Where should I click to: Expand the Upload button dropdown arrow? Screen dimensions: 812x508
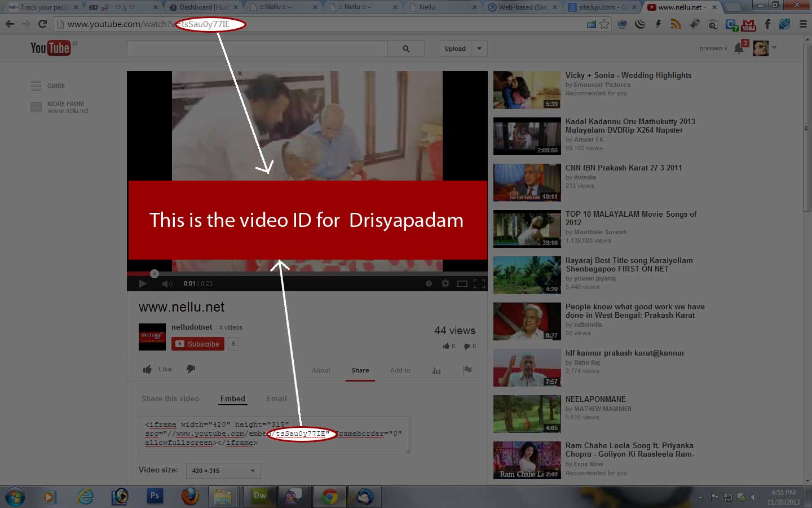coord(479,49)
